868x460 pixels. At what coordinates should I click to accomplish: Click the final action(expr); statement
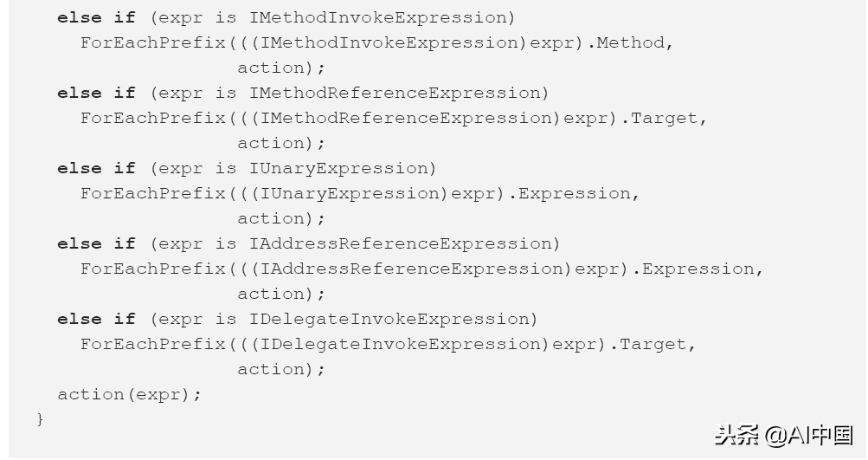[x=129, y=394]
